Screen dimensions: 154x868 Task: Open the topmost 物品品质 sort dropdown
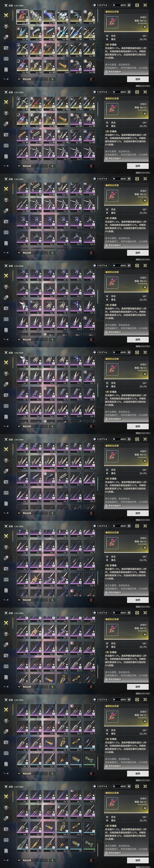coord(32,79)
